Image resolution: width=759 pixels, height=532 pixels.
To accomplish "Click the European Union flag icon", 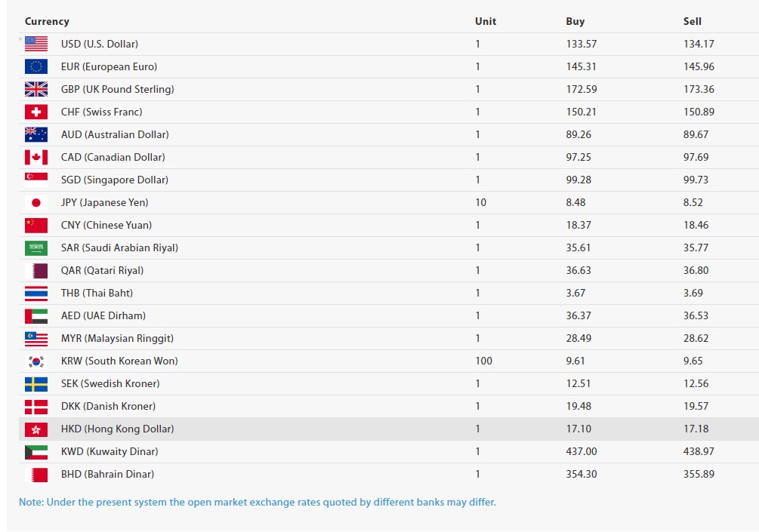I will pyautogui.click(x=36, y=66).
